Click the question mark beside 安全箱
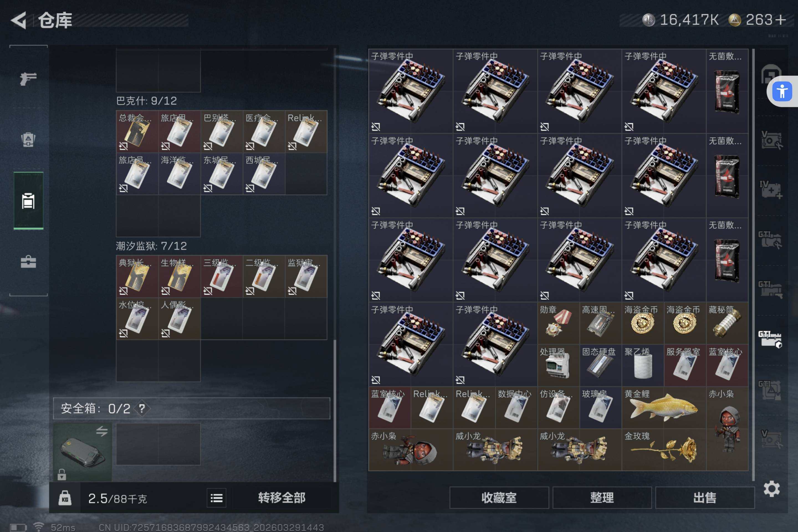The width and height of the screenshot is (798, 532). tap(142, 408)
